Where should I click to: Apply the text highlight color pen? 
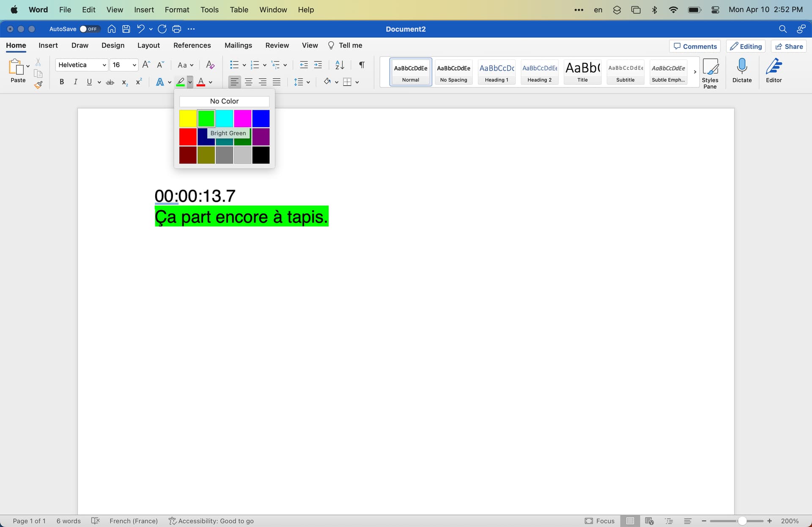coord(181,82)
